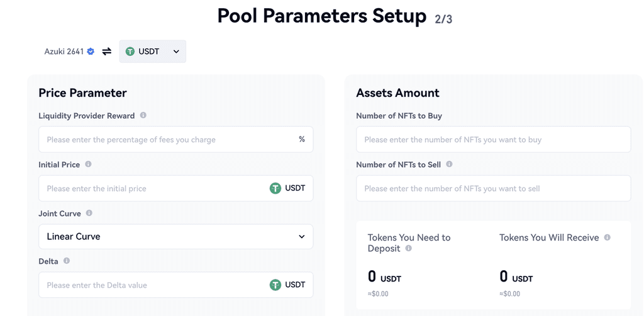Click the Tokens You Need to Deposit info icon
This screenshot has height=316, width=644.
tap(409, 249)
